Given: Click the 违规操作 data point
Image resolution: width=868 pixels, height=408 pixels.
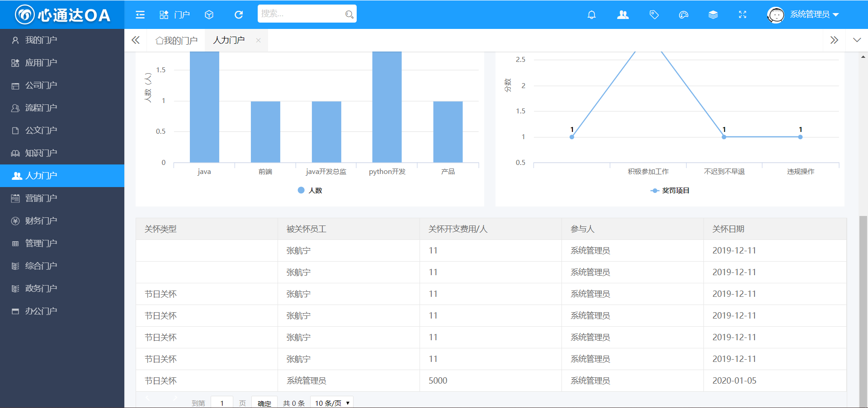Looking at the screenshot, I should (800, 137).
